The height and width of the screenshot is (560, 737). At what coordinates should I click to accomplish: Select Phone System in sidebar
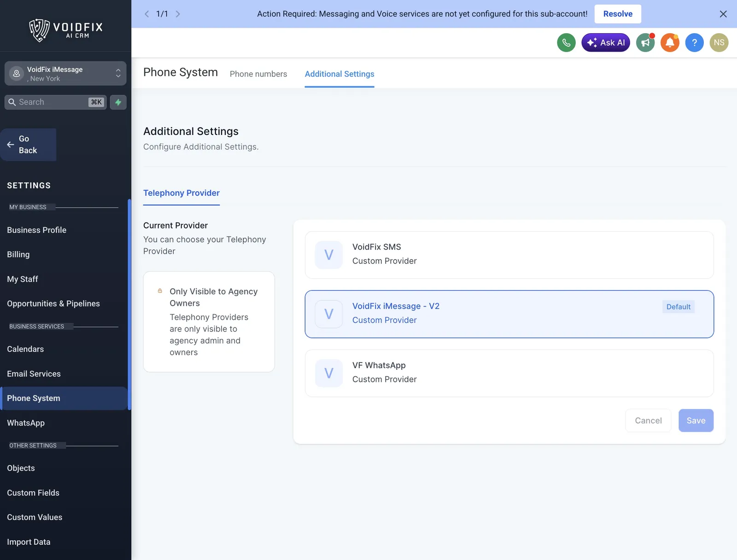(64, 398)
